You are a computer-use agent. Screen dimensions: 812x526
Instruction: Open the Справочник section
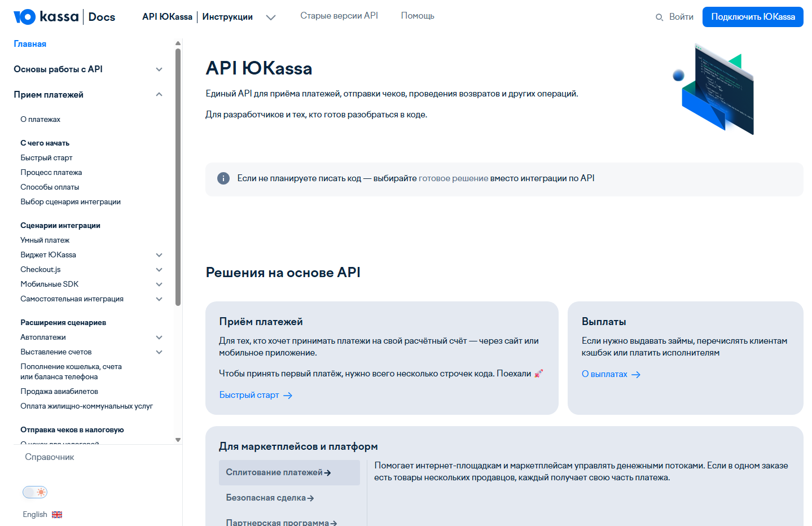point(50,457)
